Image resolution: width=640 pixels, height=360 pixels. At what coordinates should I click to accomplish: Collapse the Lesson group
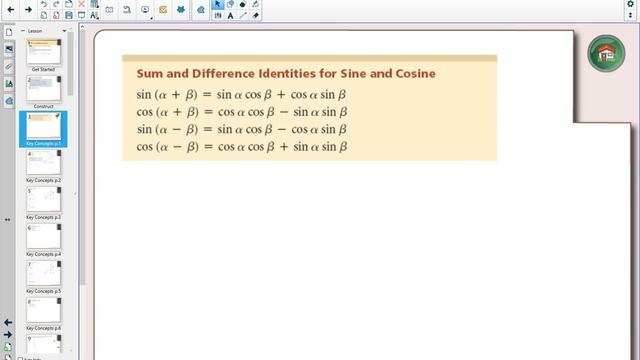point(23,31)
